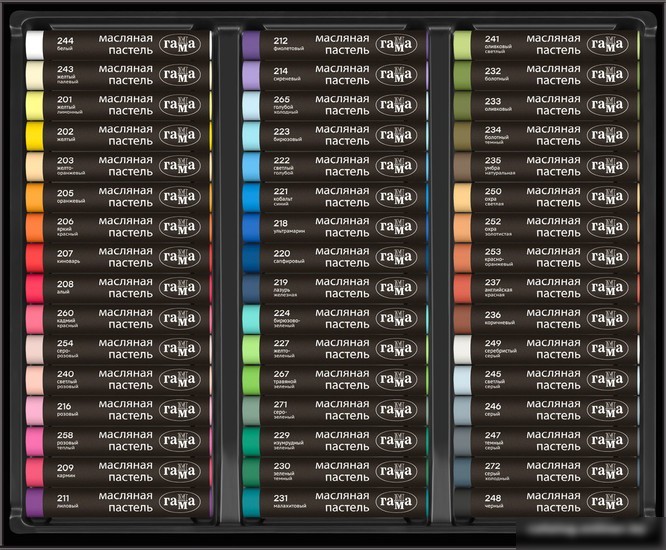Screen dimensions: 666x550
Task: Click 'масляная пастель' text on pastel 236
Action: 553,319
